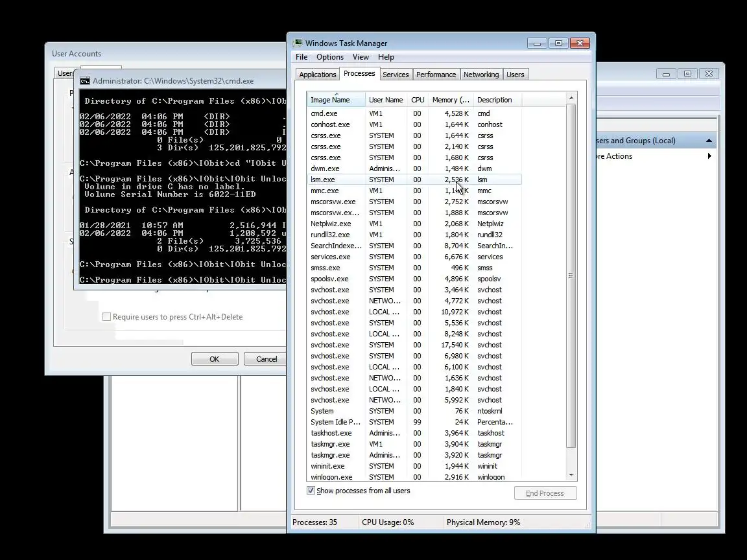Screen dimensions: 747x560
Task: Select the conhost.exe process row
Action: (414, 124)
